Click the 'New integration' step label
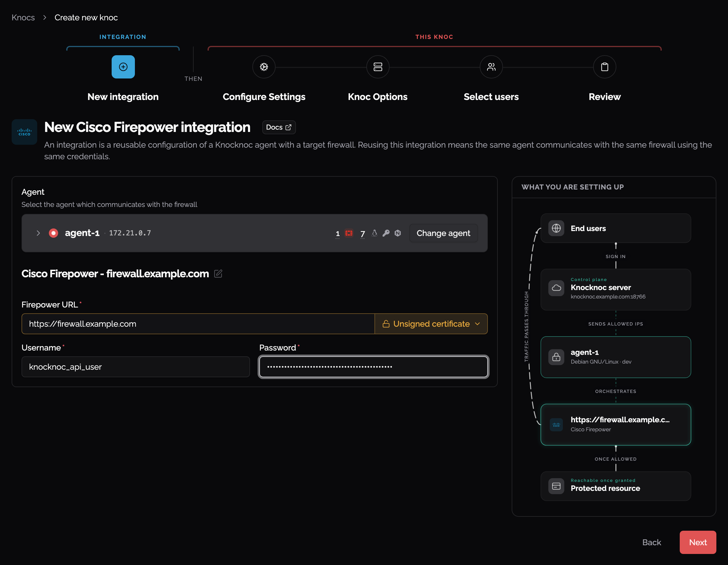Viewport: 728px width, 565px height. tap(123, 96)
